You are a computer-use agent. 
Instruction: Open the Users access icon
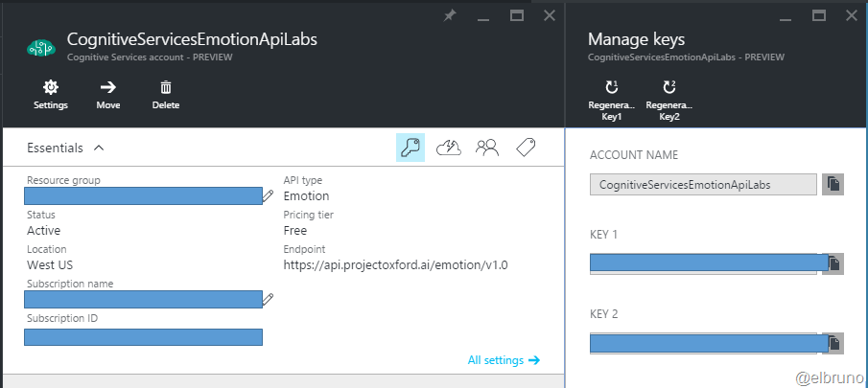487,148
